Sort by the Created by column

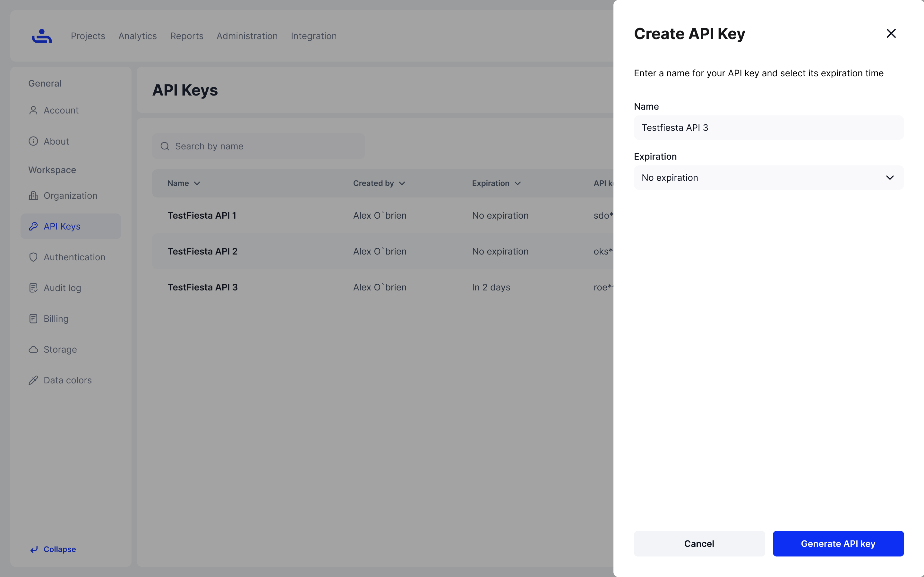click(379, 183)
